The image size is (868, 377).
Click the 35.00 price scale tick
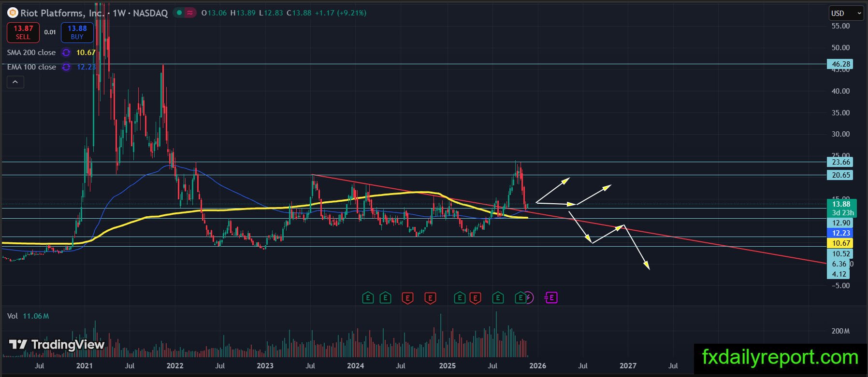840,113
